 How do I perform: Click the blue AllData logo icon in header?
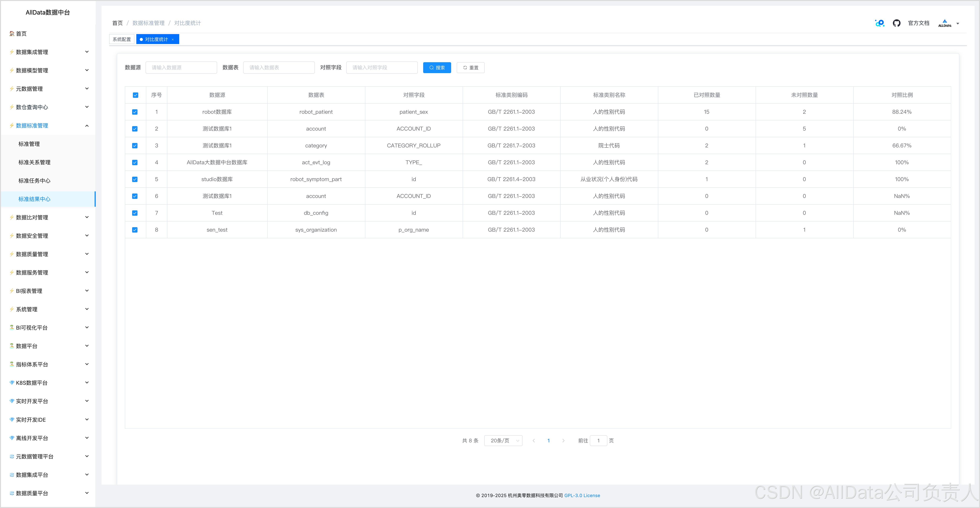point(879,23)
